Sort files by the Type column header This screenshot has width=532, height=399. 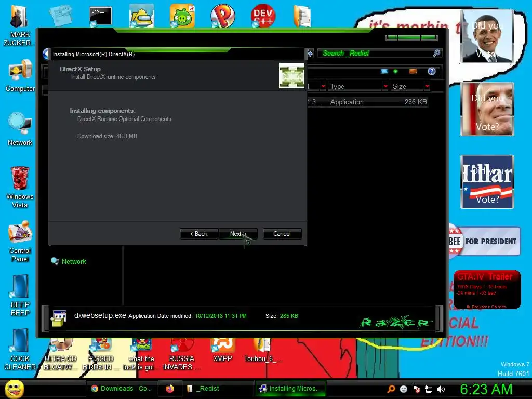tap(356, 87)
